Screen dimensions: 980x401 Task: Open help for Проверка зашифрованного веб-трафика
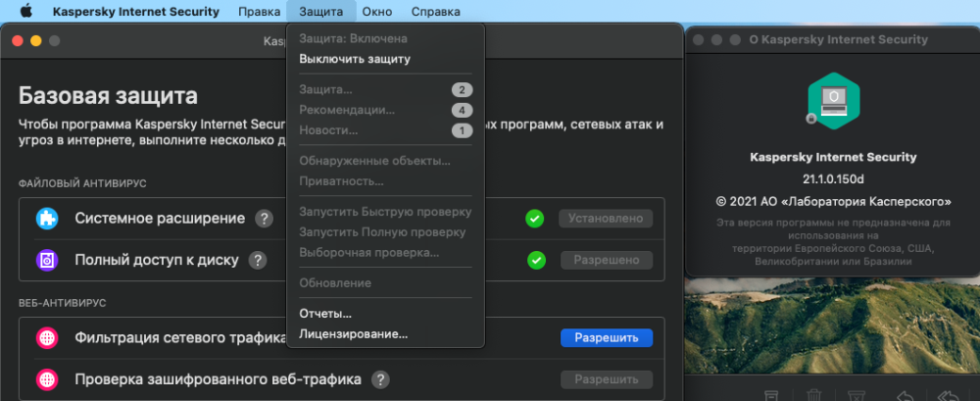(x=380, y=379)
